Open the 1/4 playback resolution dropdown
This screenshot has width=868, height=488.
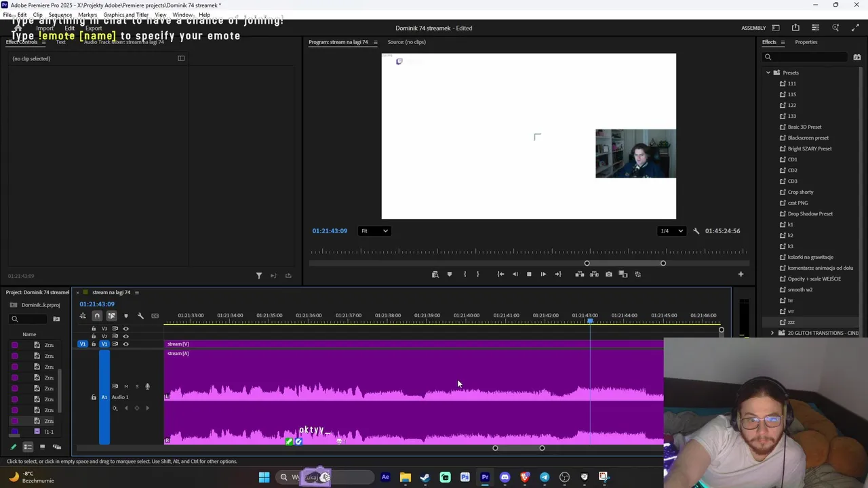pos(671,231)
